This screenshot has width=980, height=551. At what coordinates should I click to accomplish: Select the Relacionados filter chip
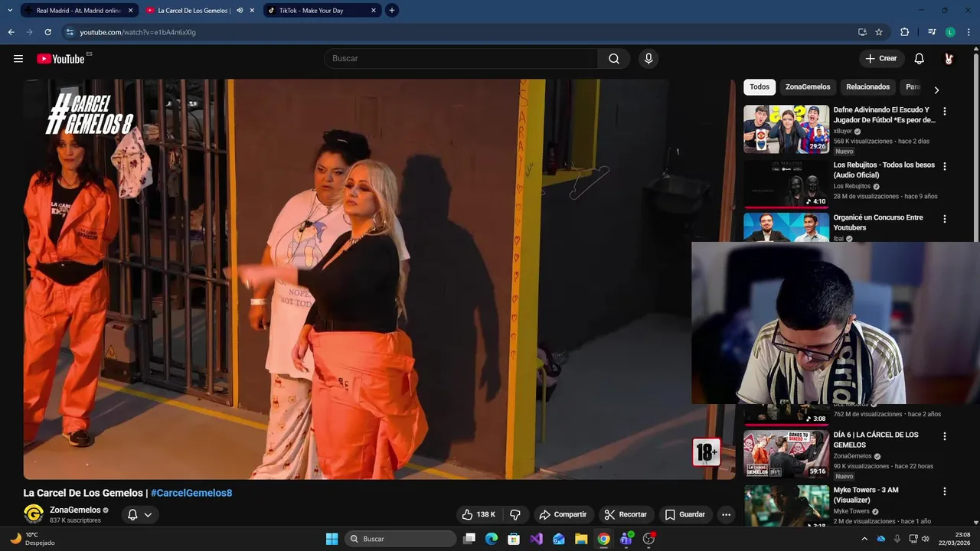[x=867, y=87]
